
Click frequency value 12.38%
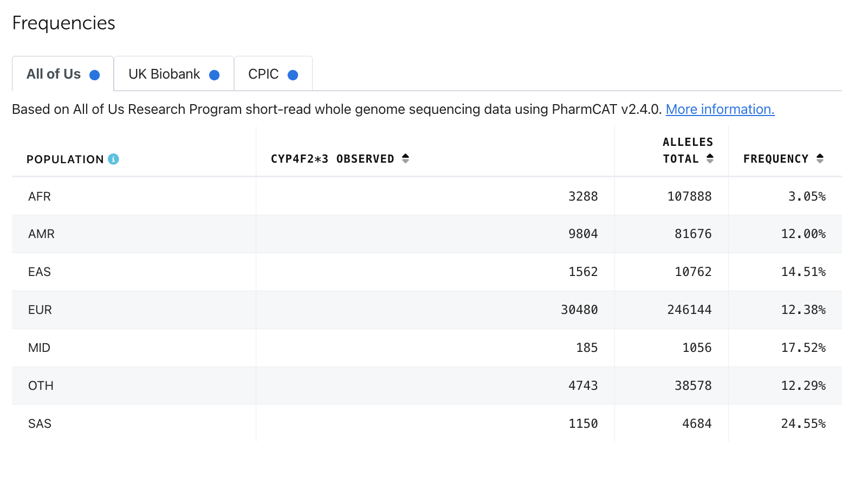click(x=804, y=310)
